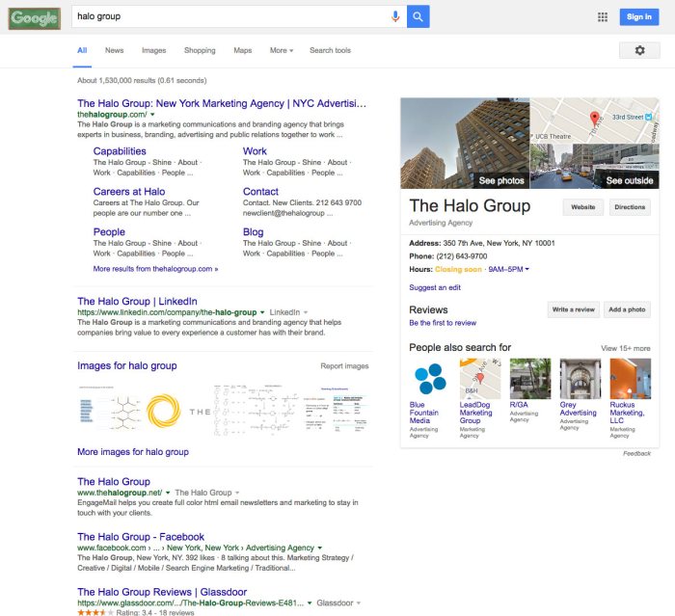The width and height of the screenshot is (675, 616).
Task: Click the Feedback link below panel
Action: (x=636, y=454)
